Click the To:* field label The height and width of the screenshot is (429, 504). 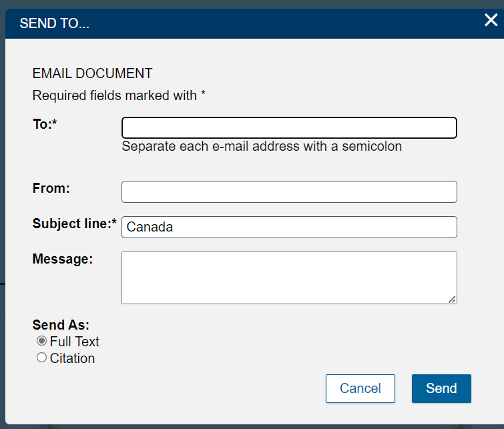click(45, 124)
